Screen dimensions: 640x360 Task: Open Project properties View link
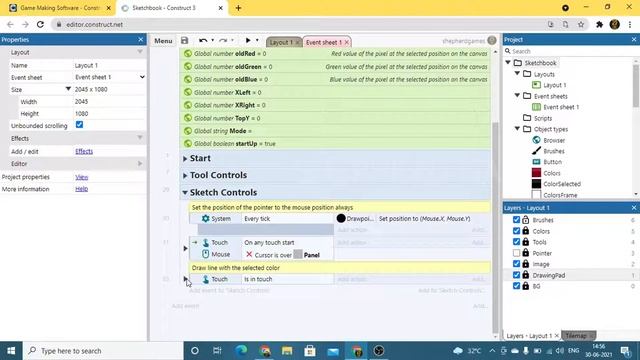pyautogui.click(x=82, y=177)
